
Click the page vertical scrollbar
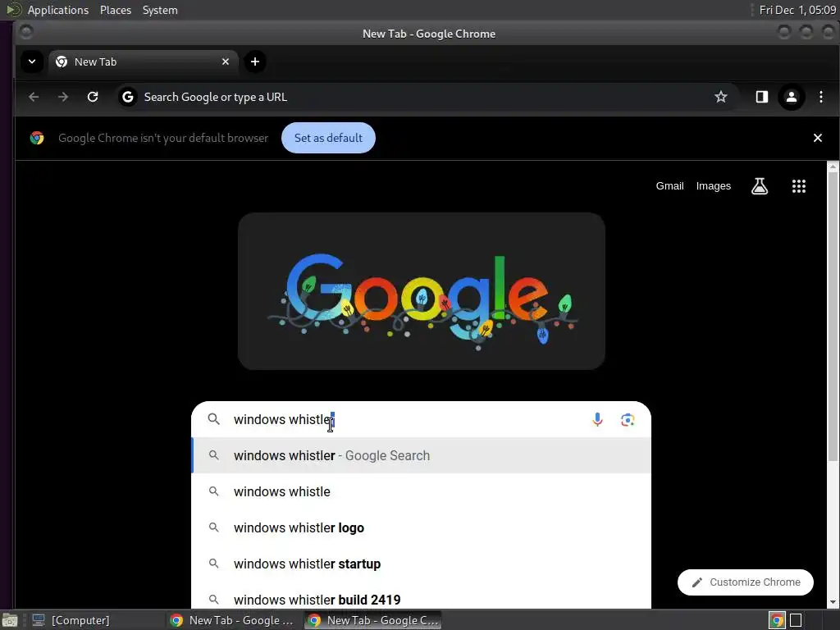point(833,316)
